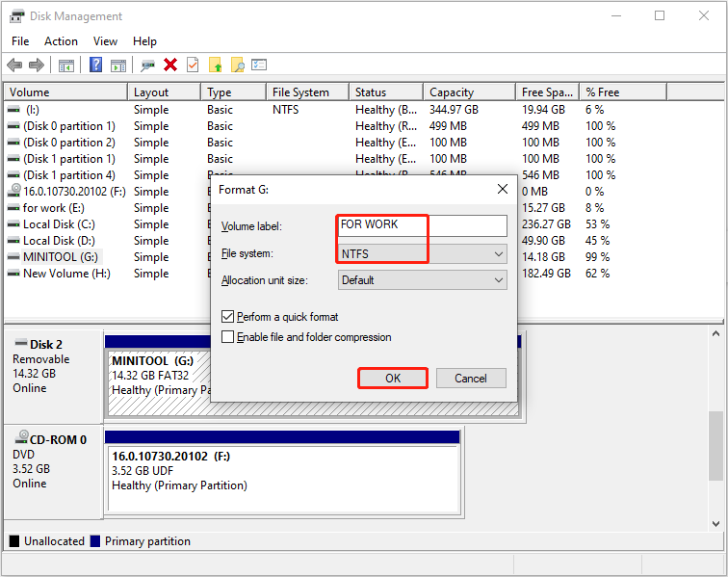The height and width of the screenshot is (577, 728).
Task: Select the MINITOOL (G:) volume row
Action: click(61, 257)
